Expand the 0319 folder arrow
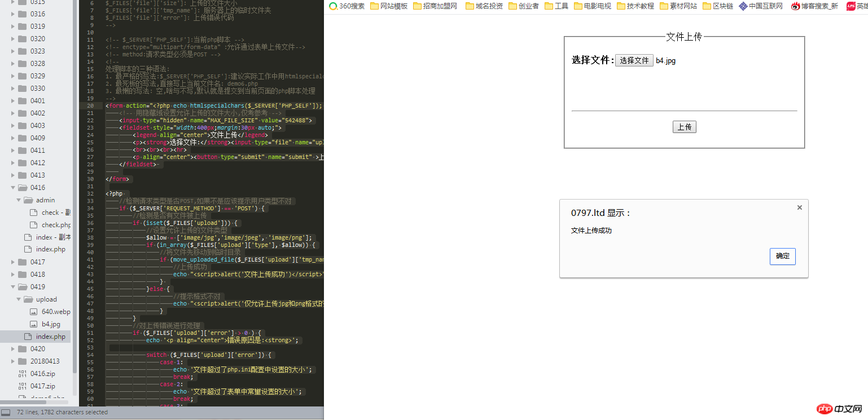The image size is (868, 420). pos(12,26)
